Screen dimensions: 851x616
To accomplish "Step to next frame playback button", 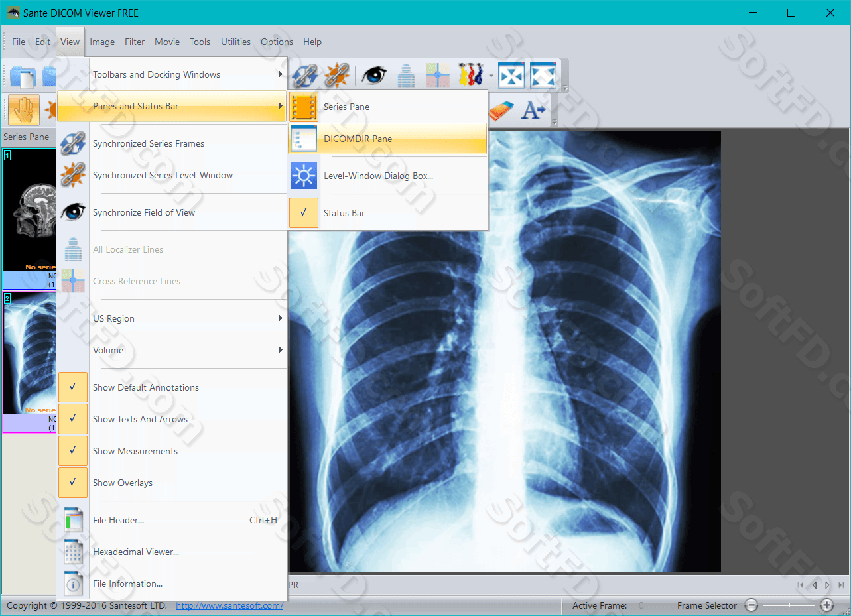I will click(x=828, y=585).
